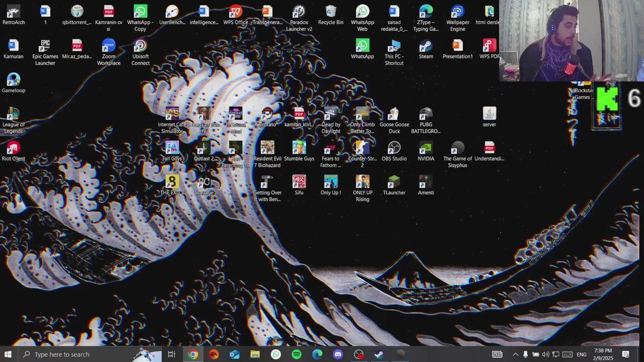The image size is (644, 362).
Task: Open Microsoft Edge from the taskbar
Action: pyautogui.click(x=317, y=354)
